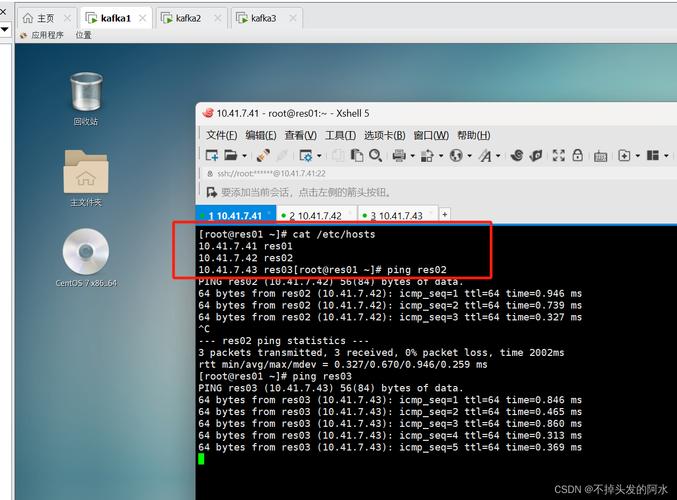Switch to the kafka1 VM tab
Image resolution: width=677 pixels, height=500 pixels.
click(115, 18)
